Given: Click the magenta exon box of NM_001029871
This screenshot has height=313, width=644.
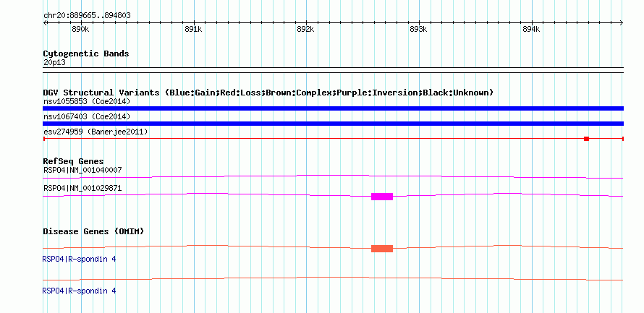Looking at the screenshot, I should click(x=382, y=197).
